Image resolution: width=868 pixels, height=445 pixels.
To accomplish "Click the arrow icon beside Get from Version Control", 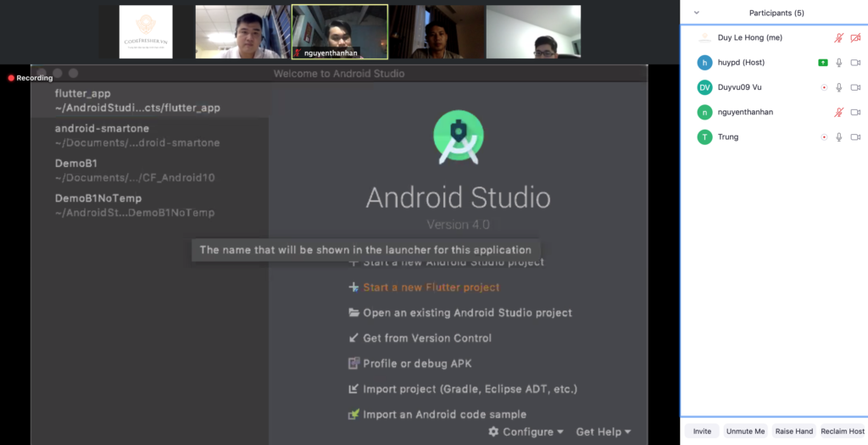I will 354,338.
